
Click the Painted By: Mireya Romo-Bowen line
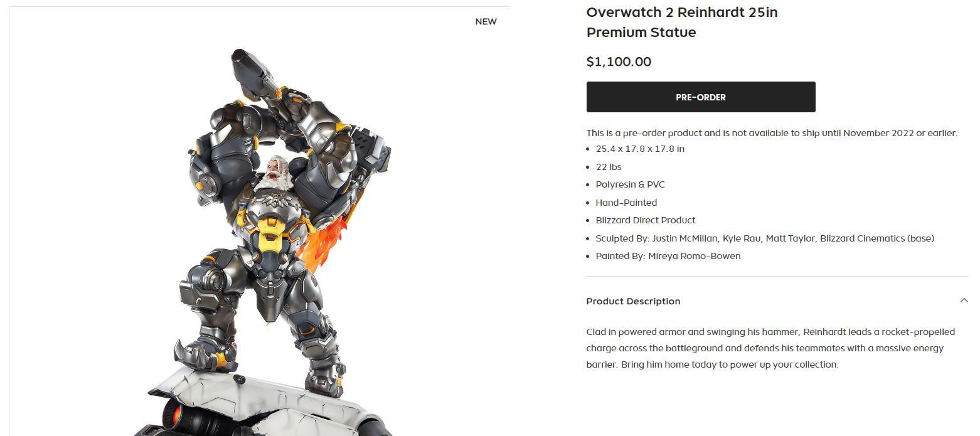pyautogui.click(x=668, y=256)
